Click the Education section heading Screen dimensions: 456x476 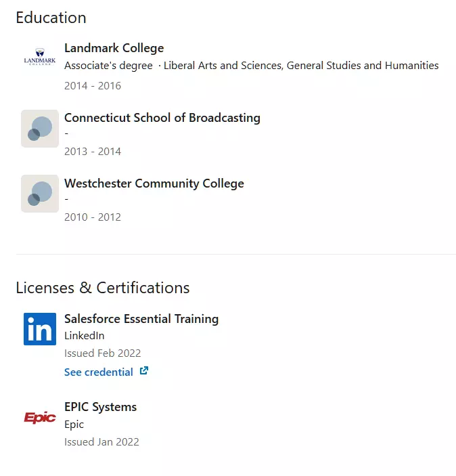pyautogui.click(x=51, y=18)
